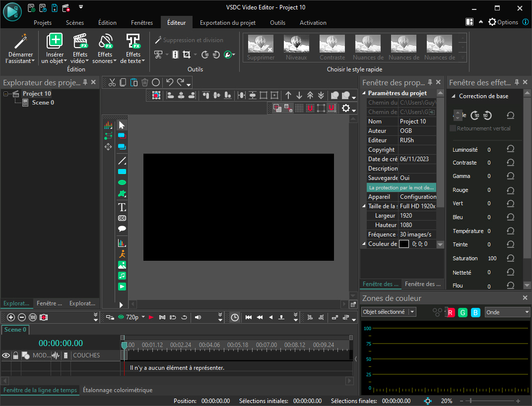Insert a chart object

point(122,242)
